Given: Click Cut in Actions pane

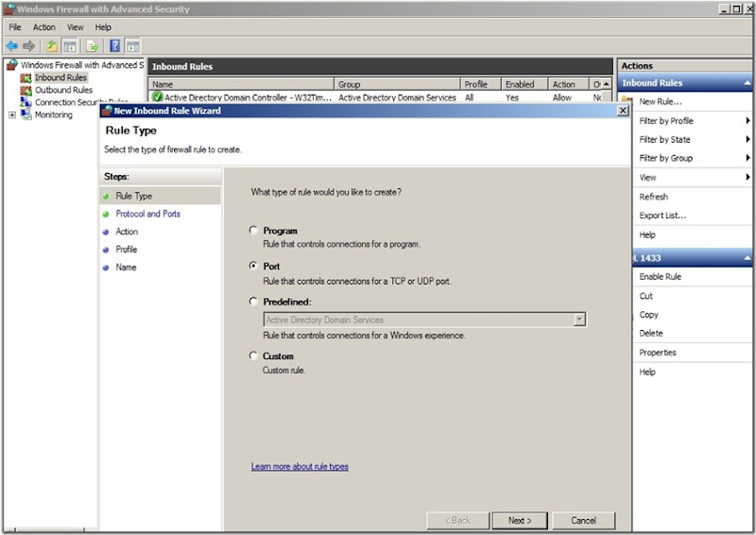Looking at the screenshot, I should [x=645, y=296].
